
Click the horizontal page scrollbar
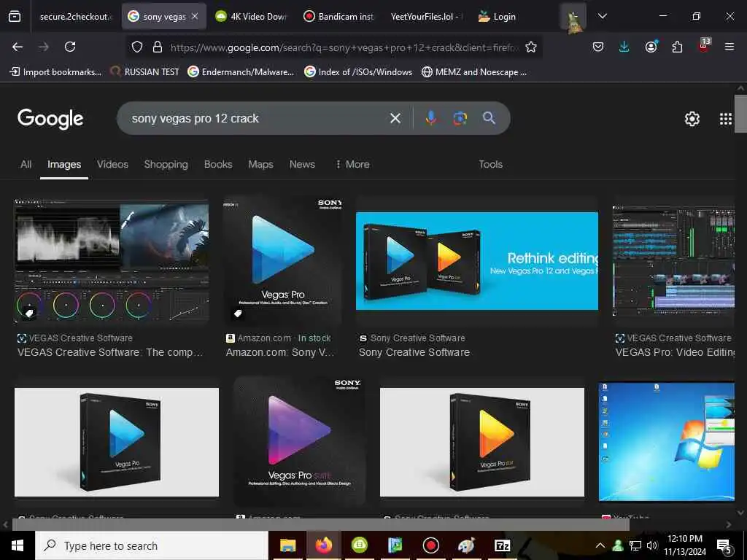click(320, 525)
